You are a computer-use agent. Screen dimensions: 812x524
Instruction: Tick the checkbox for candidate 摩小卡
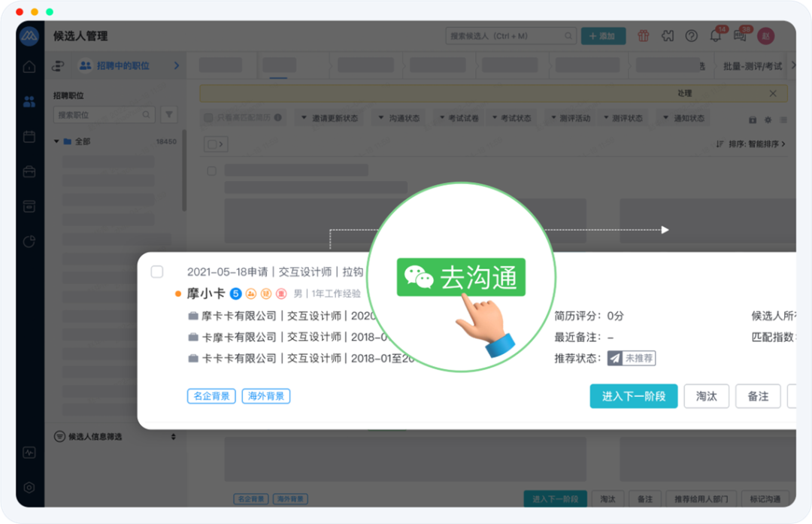pyautogui.click(x=157, y=272)
